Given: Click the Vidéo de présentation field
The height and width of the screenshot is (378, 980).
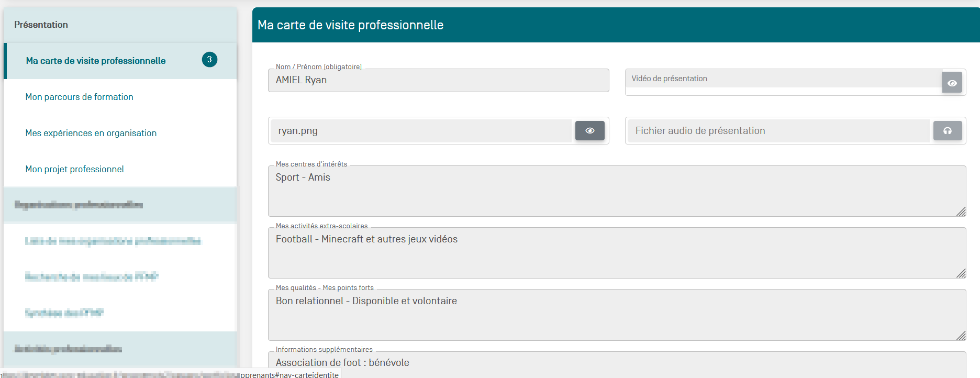Looking at the screenshot, I should coord(783,79).
